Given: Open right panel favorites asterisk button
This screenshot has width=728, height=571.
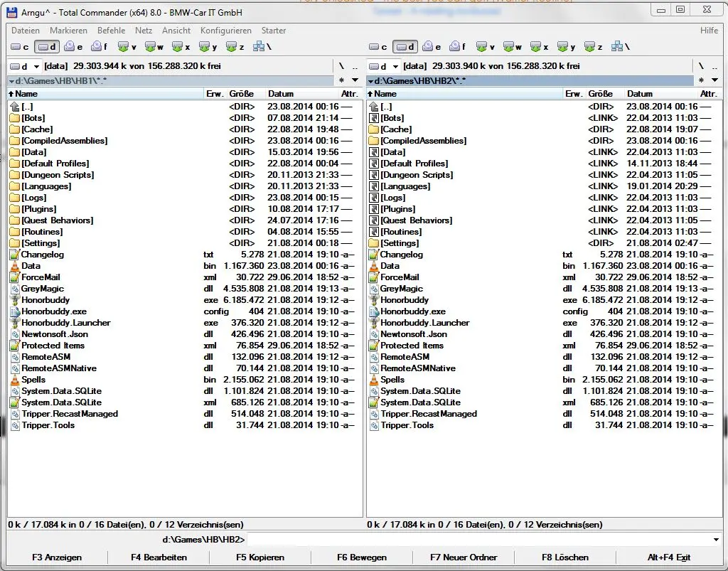Looking at the screenshot, I should point(701,80).
